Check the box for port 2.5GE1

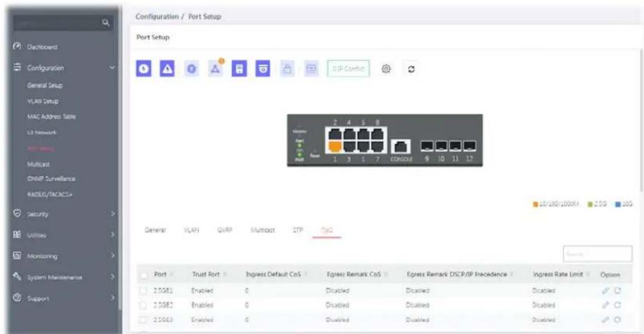coord(143,291)
